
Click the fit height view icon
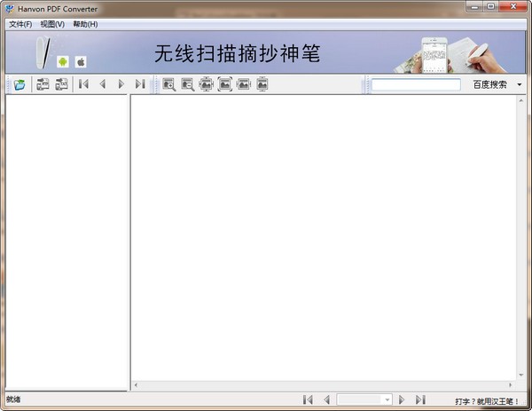point(262,84)
